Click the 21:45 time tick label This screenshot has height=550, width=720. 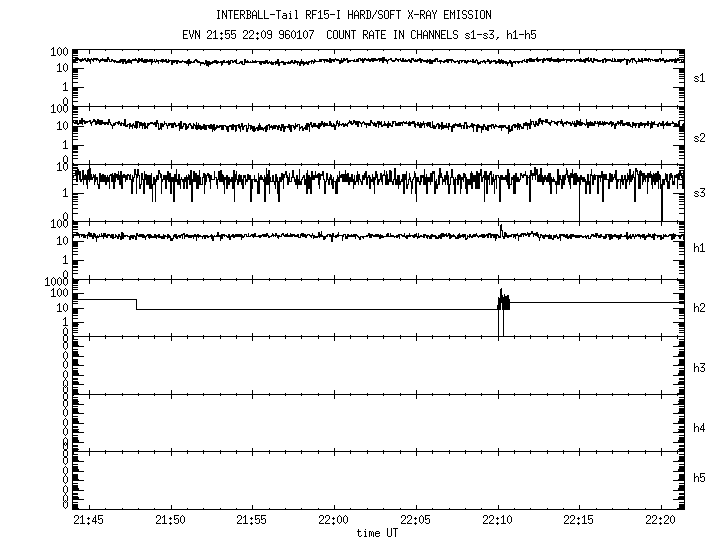[x=89, y=520]
